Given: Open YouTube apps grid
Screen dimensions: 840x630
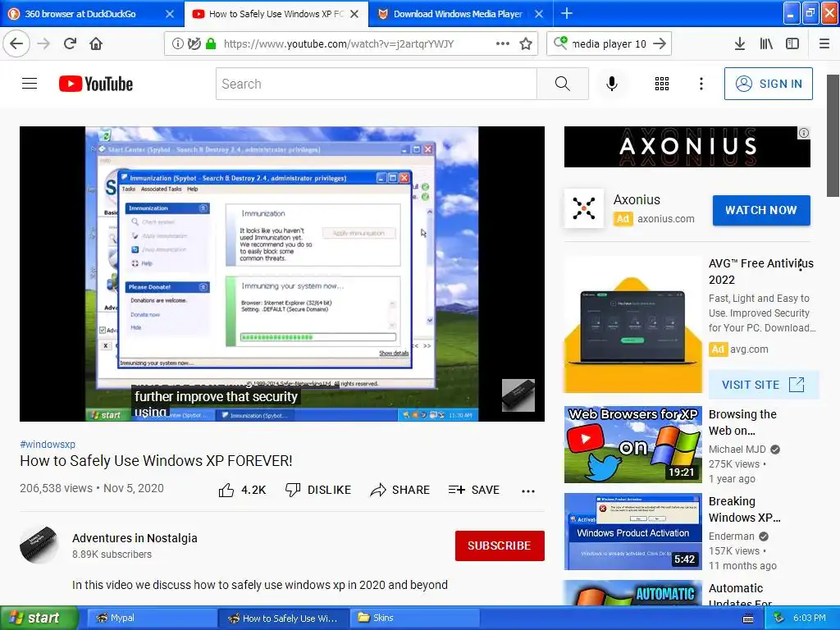Looking at the screenshot, I should tap(662, 84).
